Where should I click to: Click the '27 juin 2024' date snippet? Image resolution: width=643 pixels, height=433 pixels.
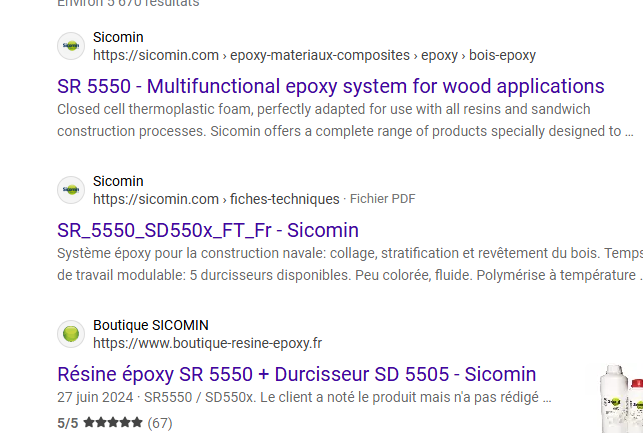coord(95,398)
